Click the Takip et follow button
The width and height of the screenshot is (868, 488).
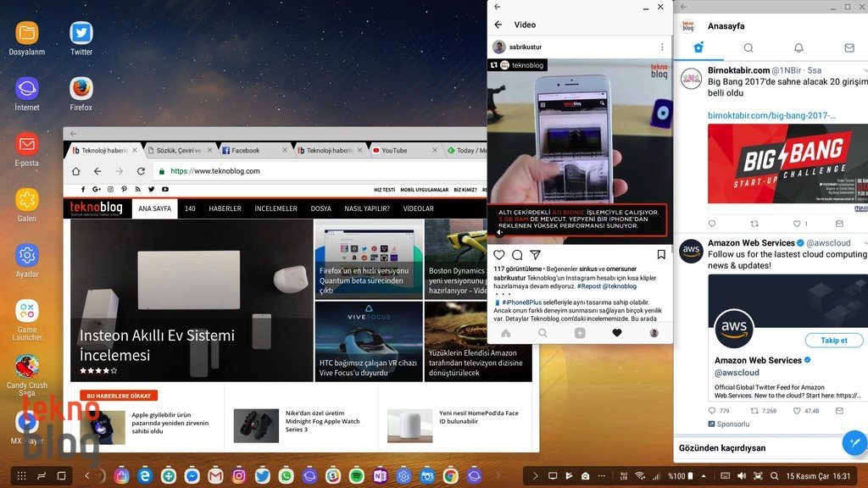tap(833, 341)
